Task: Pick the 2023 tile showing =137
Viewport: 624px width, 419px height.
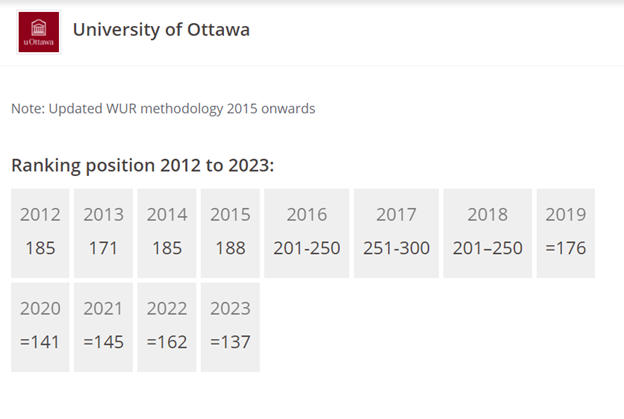Action: coord(230,327)
